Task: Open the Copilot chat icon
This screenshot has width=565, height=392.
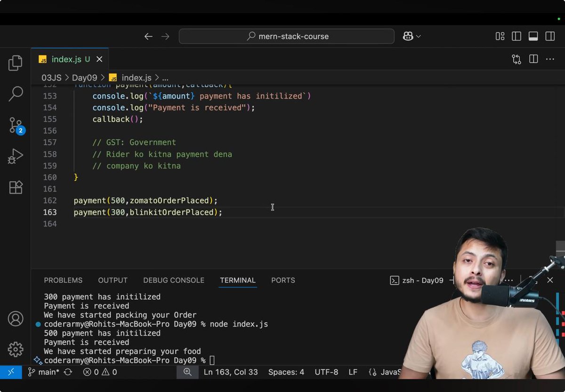Action: click(408, 36)
